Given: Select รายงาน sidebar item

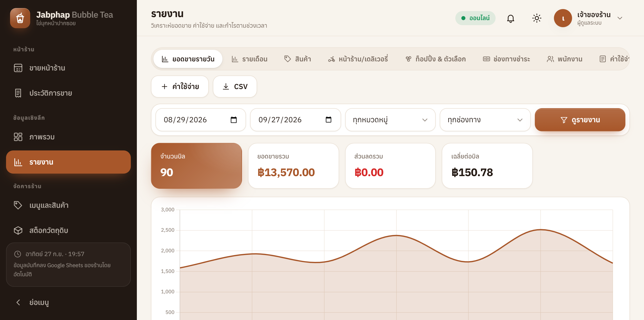Looking at the screenshot, I should coord(68,162).
